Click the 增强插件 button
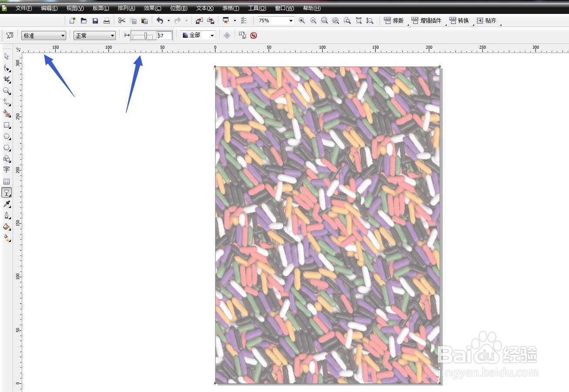This screenshot has height=392, width=569. (x=427, y=20)
